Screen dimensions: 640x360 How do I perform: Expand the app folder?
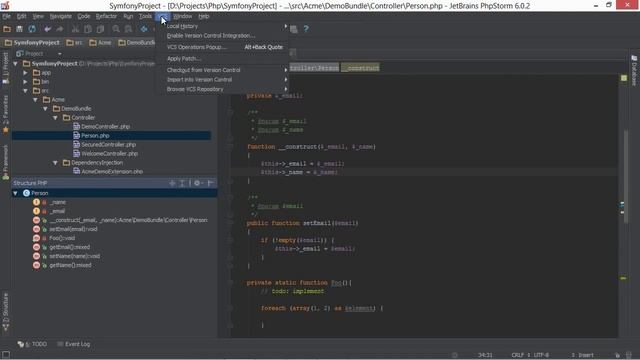coord(25,73)
